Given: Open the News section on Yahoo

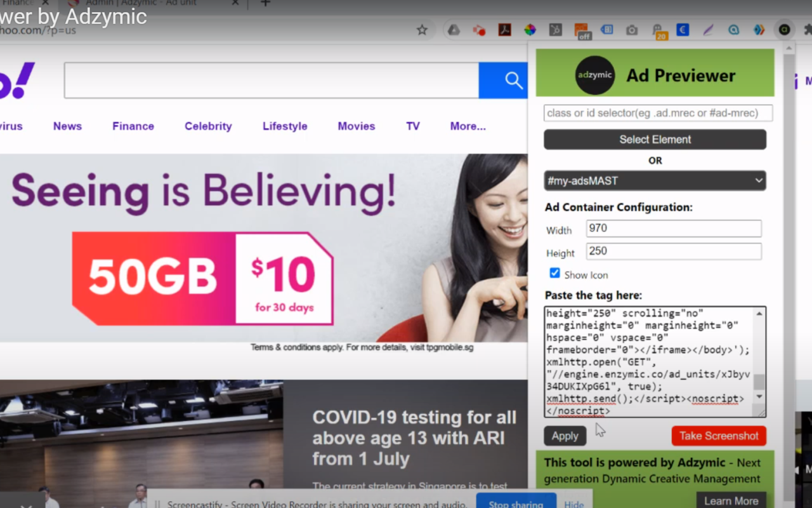Looking at the screenshot, I should 67,126.
